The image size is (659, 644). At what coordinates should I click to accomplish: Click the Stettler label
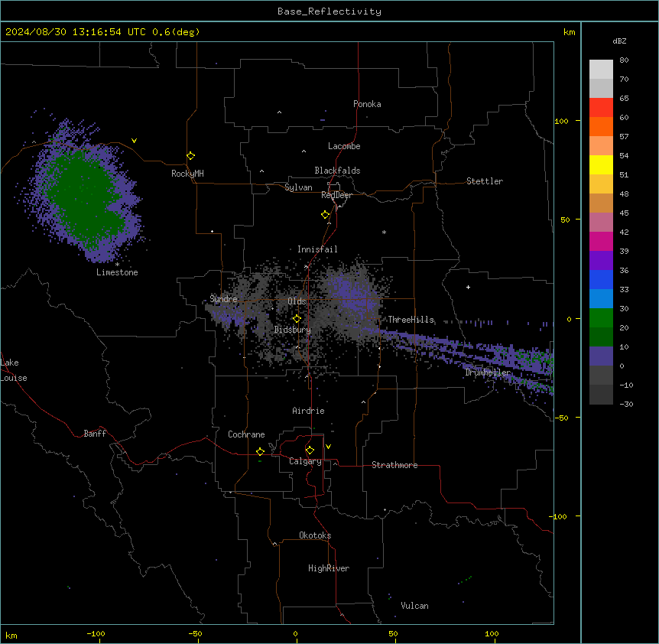[x=485, y=181]
